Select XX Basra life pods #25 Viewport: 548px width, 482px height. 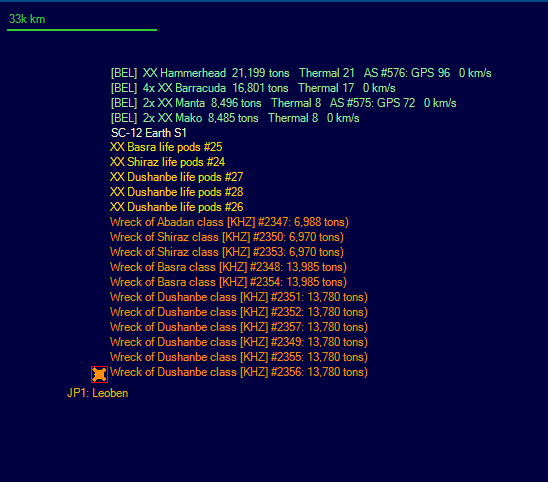pos(166,147)
